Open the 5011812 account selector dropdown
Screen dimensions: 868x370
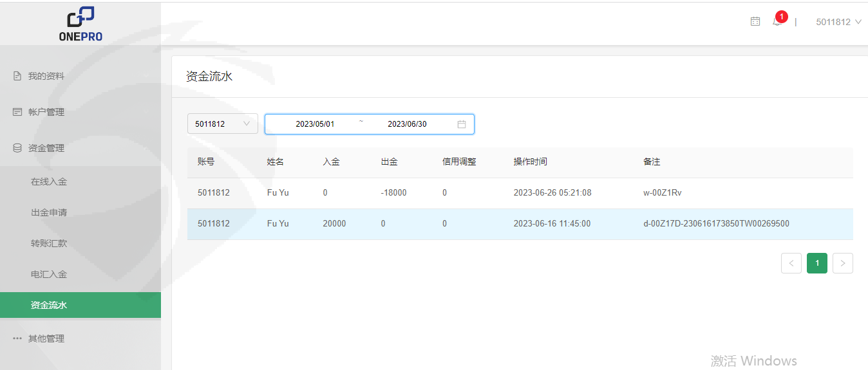tap(222, 124)
